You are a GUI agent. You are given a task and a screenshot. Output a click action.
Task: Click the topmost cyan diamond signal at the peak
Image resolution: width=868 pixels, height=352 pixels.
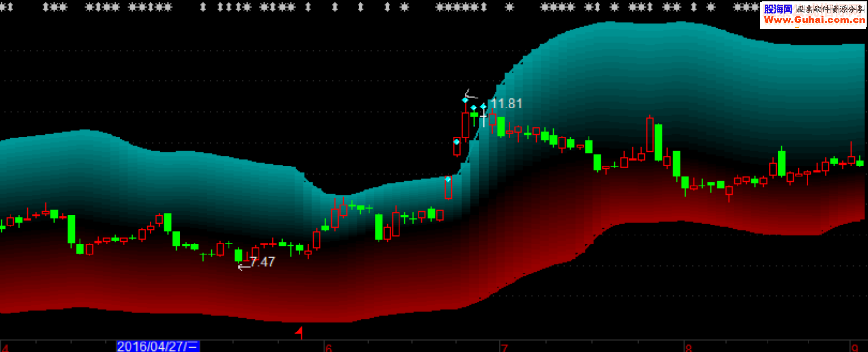(x=465, y=100)
